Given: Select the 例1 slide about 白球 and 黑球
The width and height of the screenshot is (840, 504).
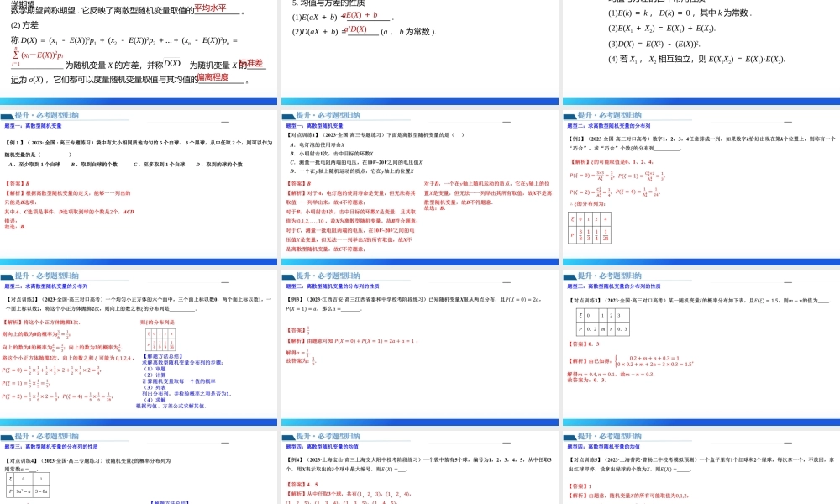Looking at the screenshot, I should pos(139,187).
